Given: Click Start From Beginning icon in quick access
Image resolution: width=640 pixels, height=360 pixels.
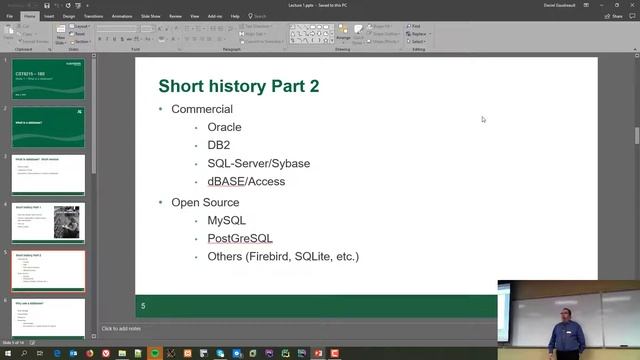Looking at the screenshot, I should (x=78, y=6).
